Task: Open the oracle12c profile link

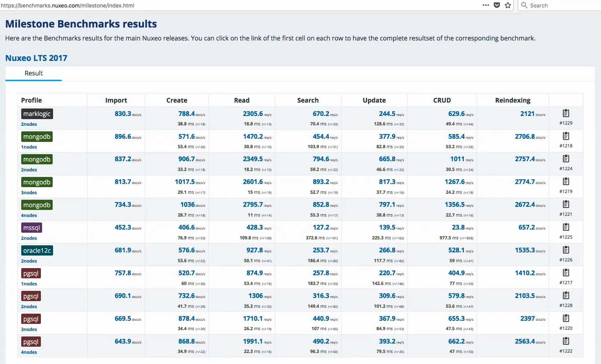Action: [37, 251]
